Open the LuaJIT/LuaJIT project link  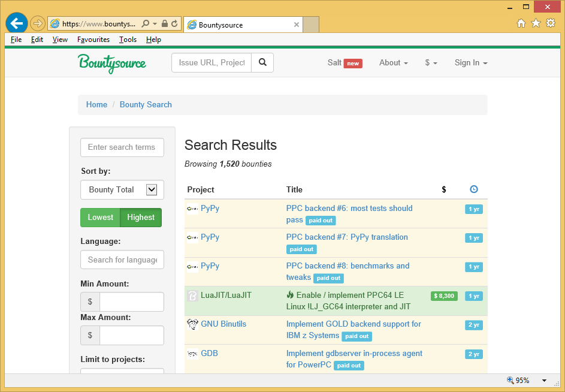tap(226, 295)
